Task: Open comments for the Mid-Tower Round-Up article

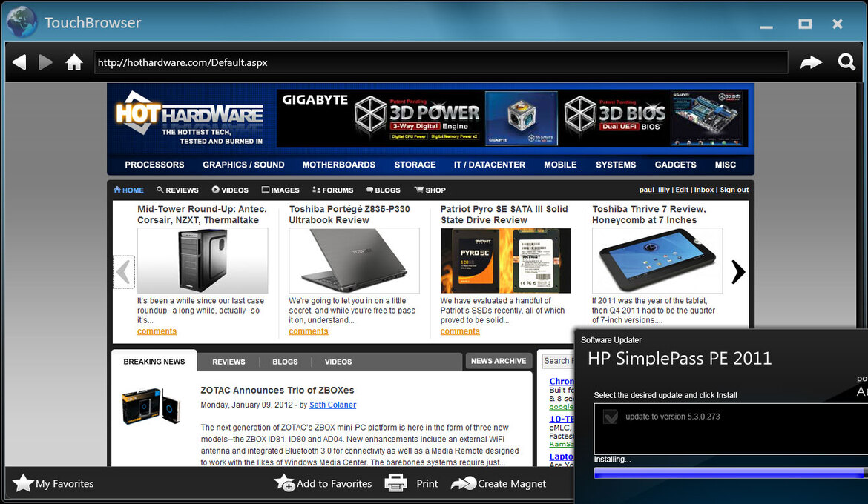Action: click(x=157, y=331)
